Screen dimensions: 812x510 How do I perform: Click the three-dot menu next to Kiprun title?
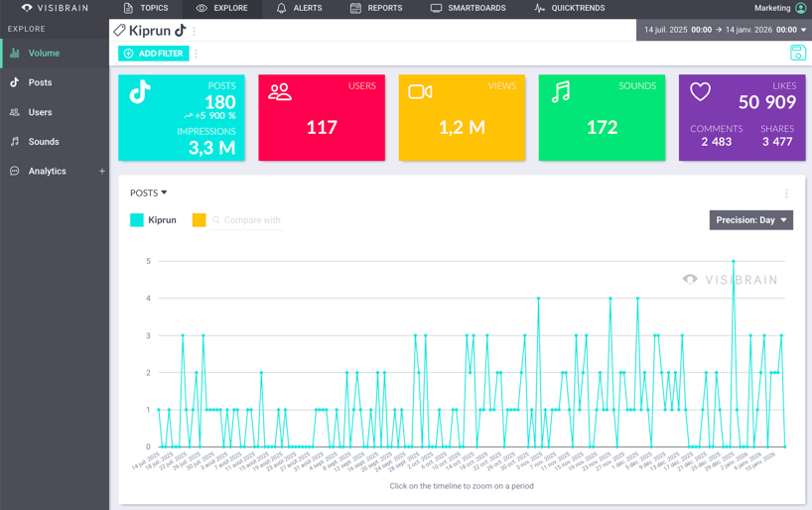click(195, 31)
